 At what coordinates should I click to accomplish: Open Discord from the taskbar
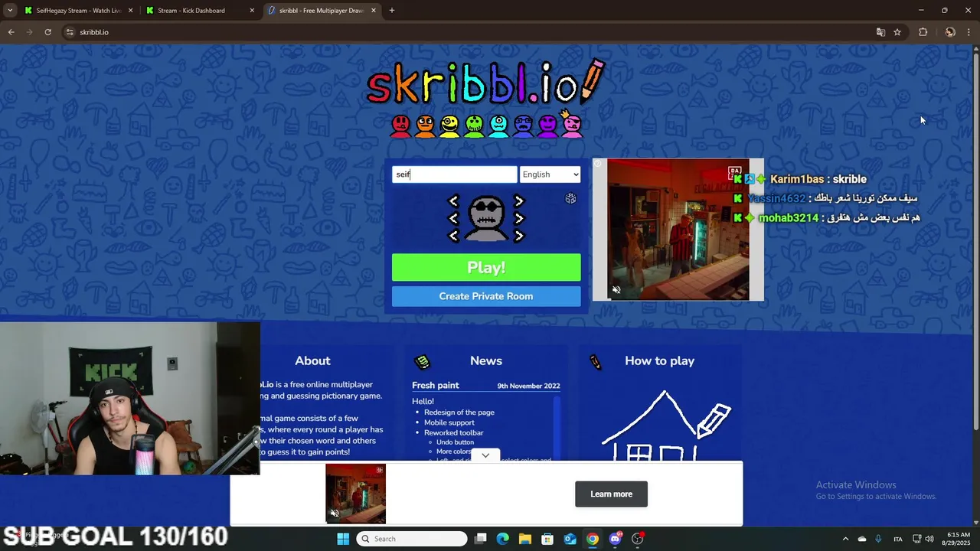615,539
